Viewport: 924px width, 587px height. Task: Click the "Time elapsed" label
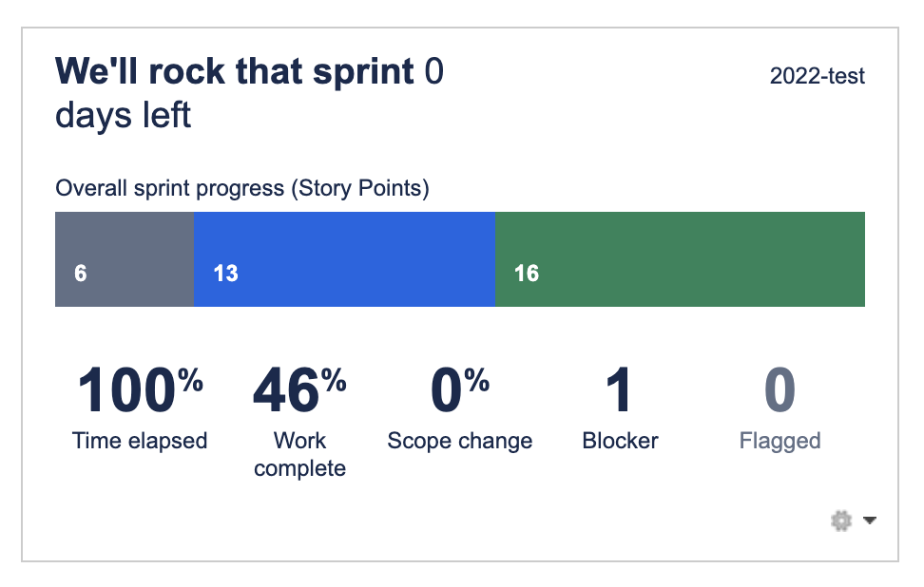(140, 441)
